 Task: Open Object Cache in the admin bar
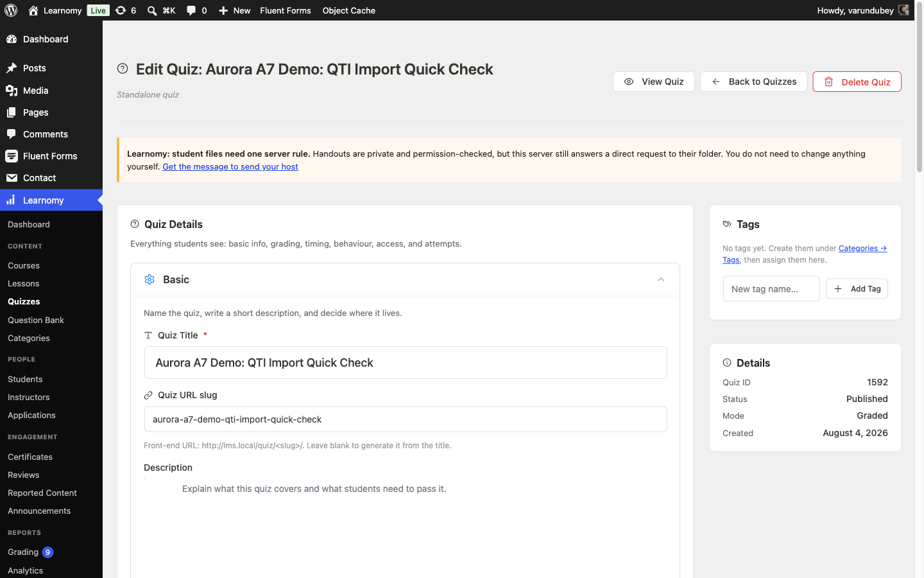click(x=349, y=10)
